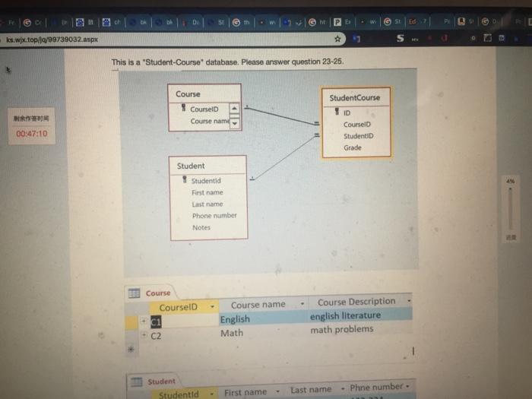This screenshot has height=399, width=532.
Task: Click the Student table title in the diagram
Action: click(x=191, y=166)
